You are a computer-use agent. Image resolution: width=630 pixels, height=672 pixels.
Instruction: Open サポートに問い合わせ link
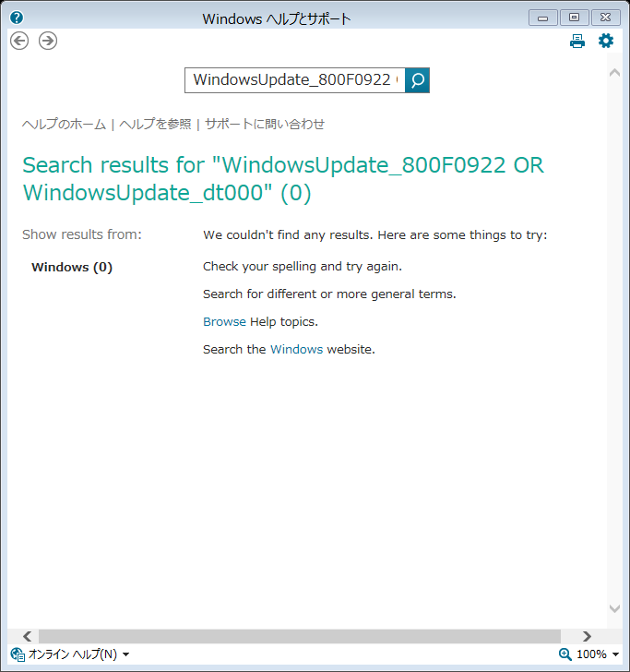pos(264,125)
